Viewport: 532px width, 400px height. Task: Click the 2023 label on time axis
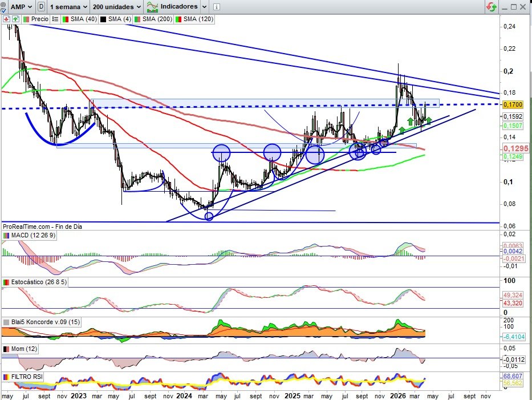click(x=78, y=396)
